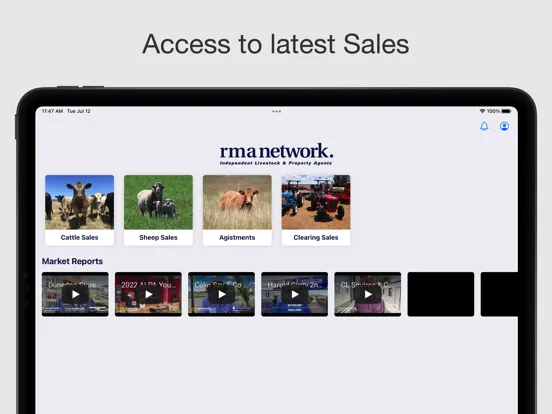Click the Market Reports heading
This screenshot has width=552, height=414.
72,261
